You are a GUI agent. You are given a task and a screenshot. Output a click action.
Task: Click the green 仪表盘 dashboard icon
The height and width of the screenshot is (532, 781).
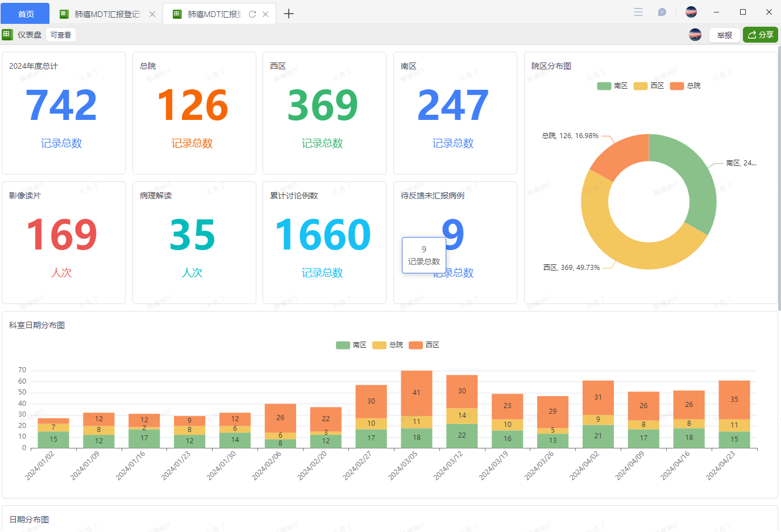coord(7,35)
